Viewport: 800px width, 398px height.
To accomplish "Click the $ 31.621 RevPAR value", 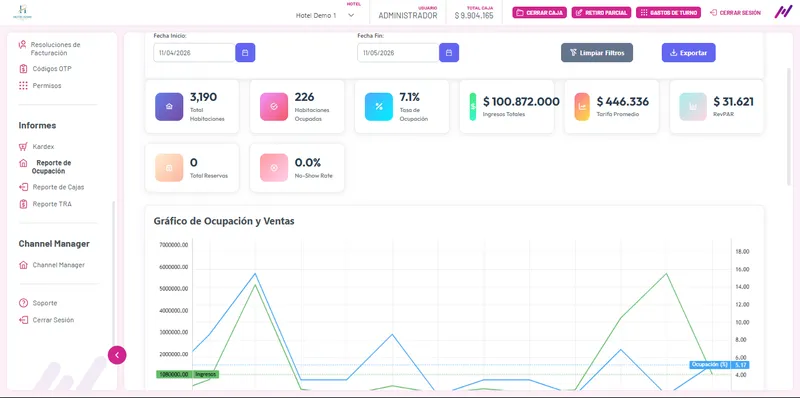I will [x=733, y=102].
